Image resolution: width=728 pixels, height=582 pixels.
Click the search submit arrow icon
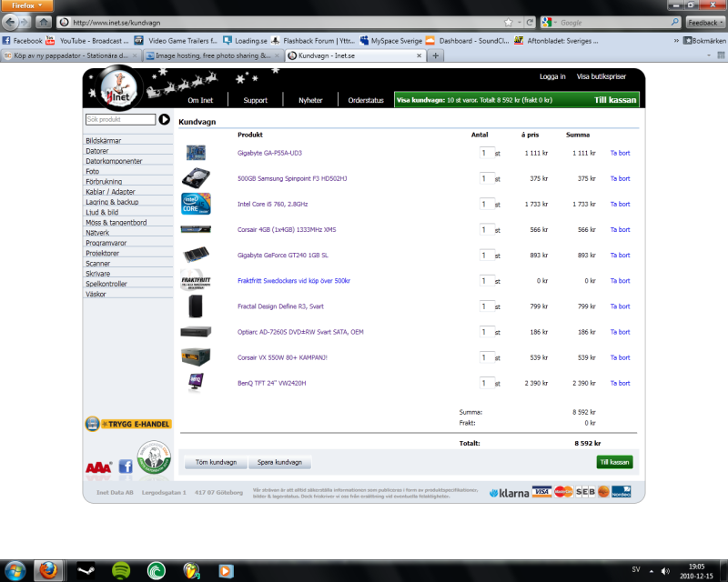pos(165,119)
